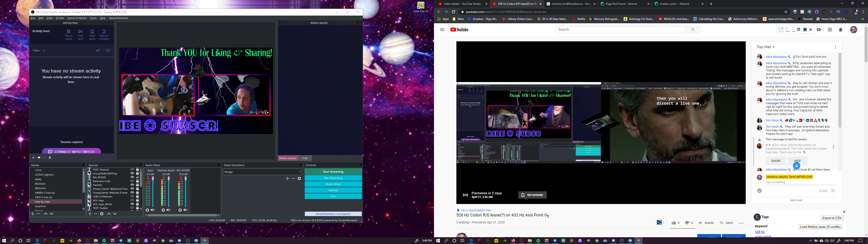Click Export to CSV button

(x=832, y=218)
